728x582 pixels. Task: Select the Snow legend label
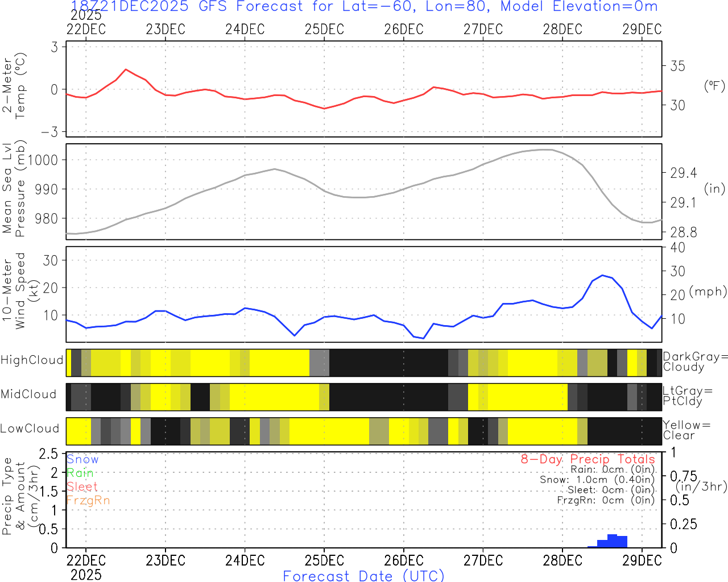(x=82, y=459)
